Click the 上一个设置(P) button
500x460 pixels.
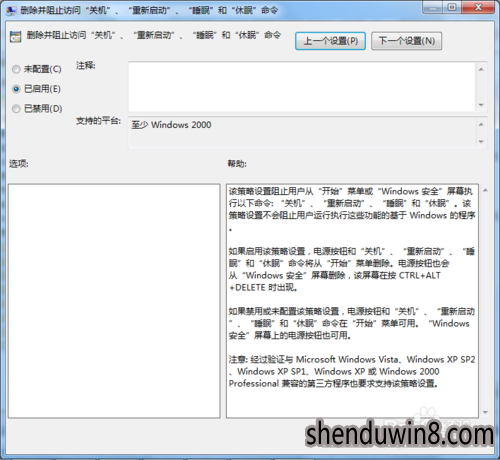click(330, 41)
